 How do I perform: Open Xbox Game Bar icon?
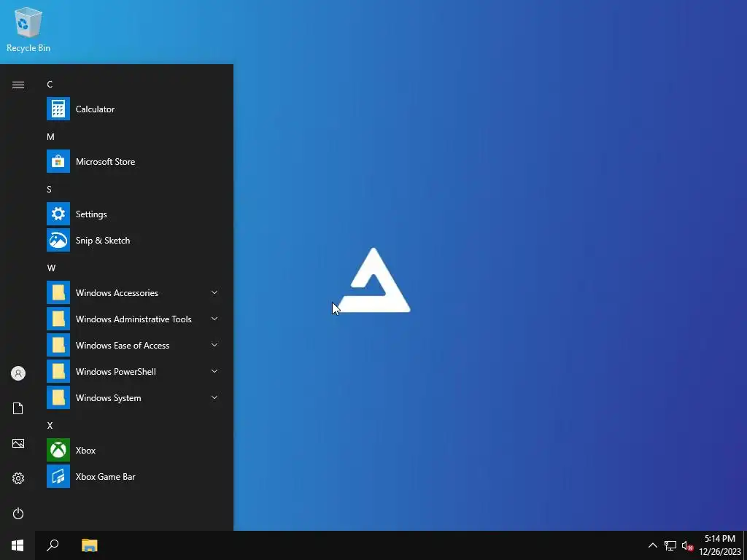pos(58,476)
